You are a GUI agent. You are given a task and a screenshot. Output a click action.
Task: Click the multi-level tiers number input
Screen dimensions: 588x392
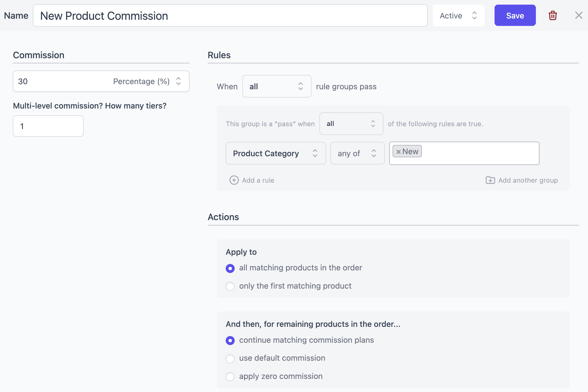48,126
